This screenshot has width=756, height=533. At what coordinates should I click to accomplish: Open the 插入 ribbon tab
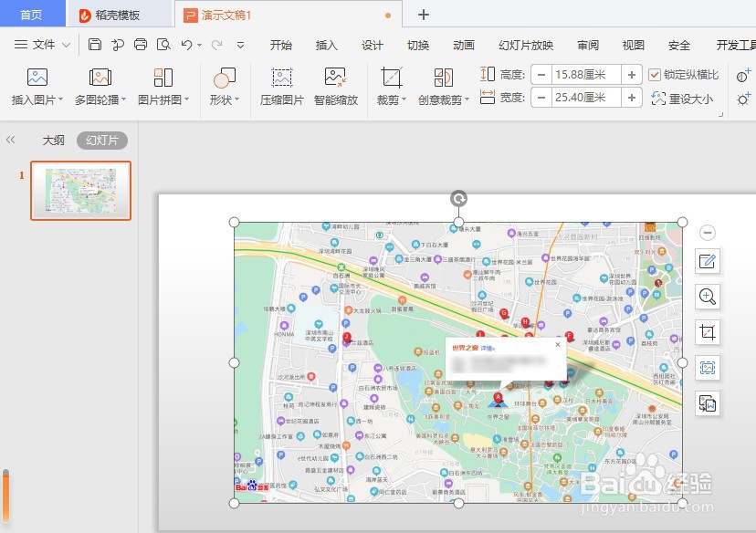click(326, 46)
